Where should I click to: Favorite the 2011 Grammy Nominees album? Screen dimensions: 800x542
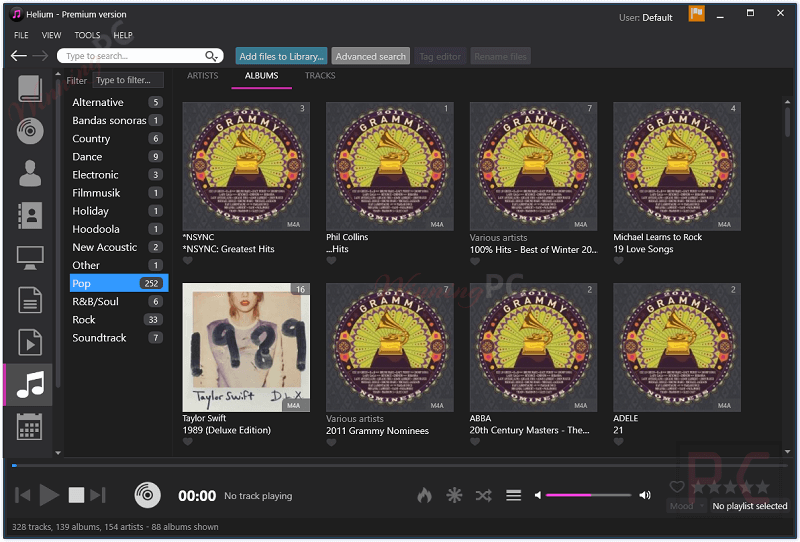pos(331,442)
